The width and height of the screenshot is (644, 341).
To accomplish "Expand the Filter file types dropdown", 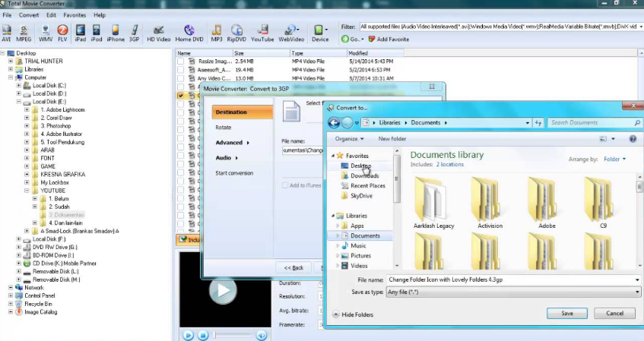I will [x=641, y=27].
